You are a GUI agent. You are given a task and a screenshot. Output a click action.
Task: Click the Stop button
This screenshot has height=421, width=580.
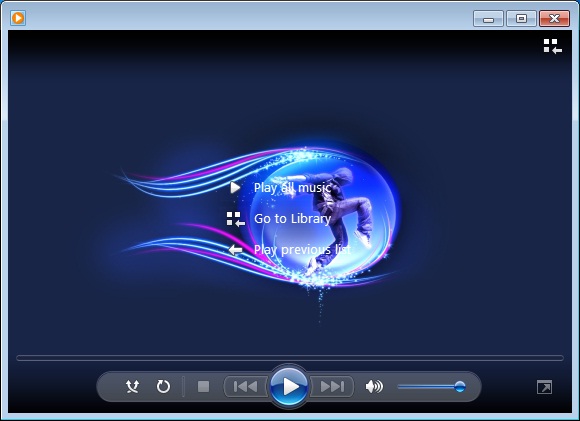203,387
